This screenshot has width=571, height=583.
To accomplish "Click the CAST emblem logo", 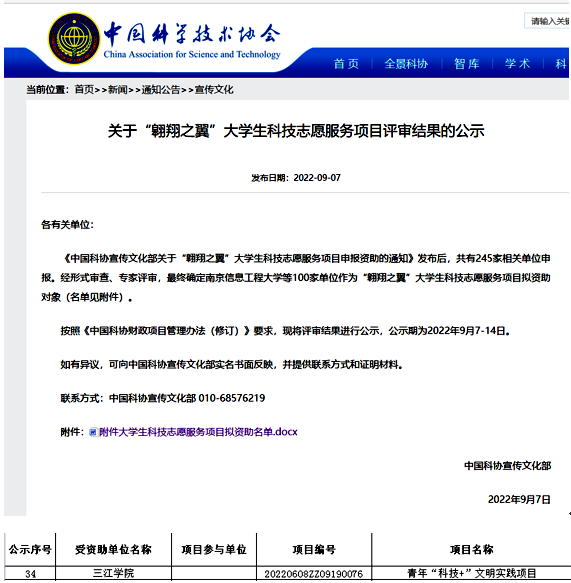I will point(74,38).
